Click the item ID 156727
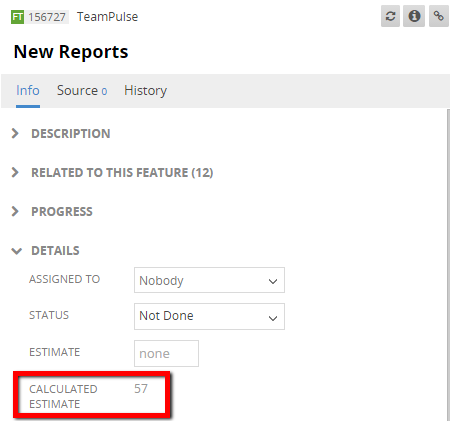This screenshot has height=421, width=450. 47,17
